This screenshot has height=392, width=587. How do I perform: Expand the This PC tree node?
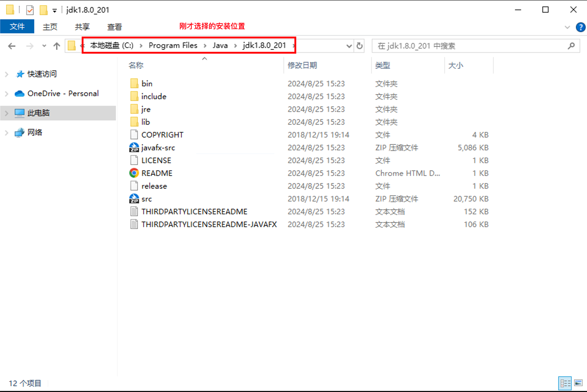(x=6, y=113)
